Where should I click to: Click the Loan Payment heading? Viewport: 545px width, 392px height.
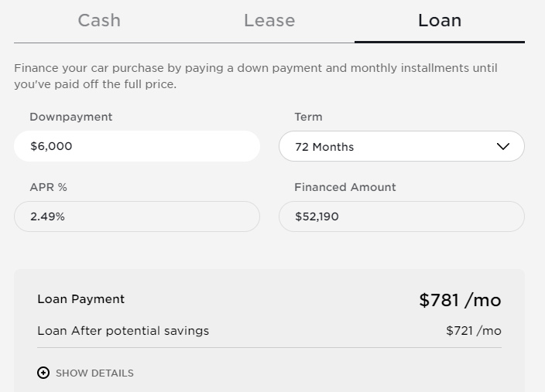click(81, 299)
